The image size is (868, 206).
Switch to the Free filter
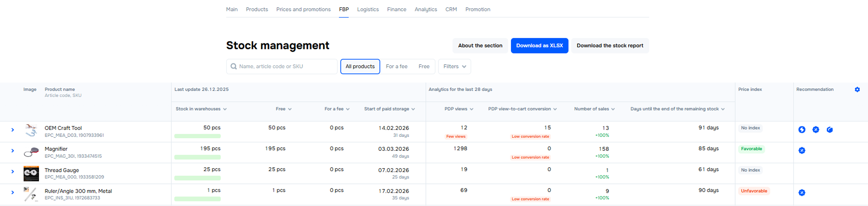(x=423, y=66)
